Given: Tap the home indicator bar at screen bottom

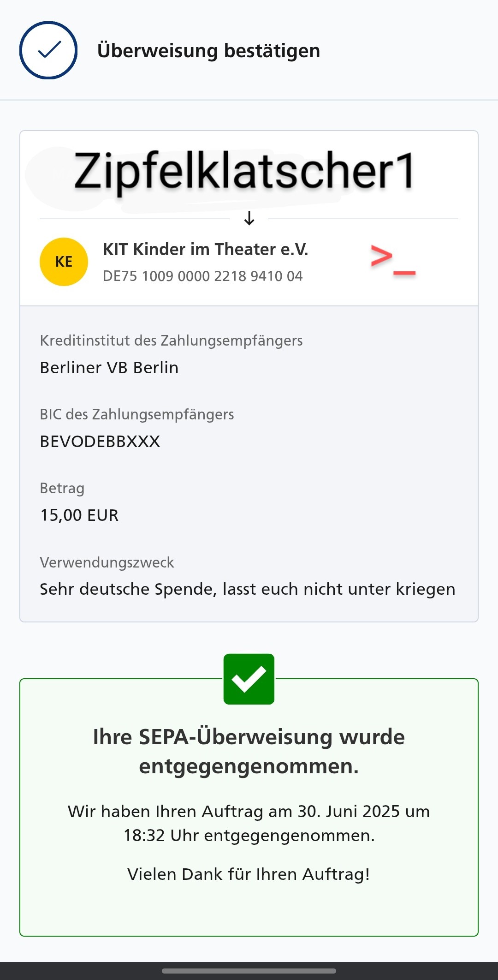Looking at the screenshot, I should [249, 971].
